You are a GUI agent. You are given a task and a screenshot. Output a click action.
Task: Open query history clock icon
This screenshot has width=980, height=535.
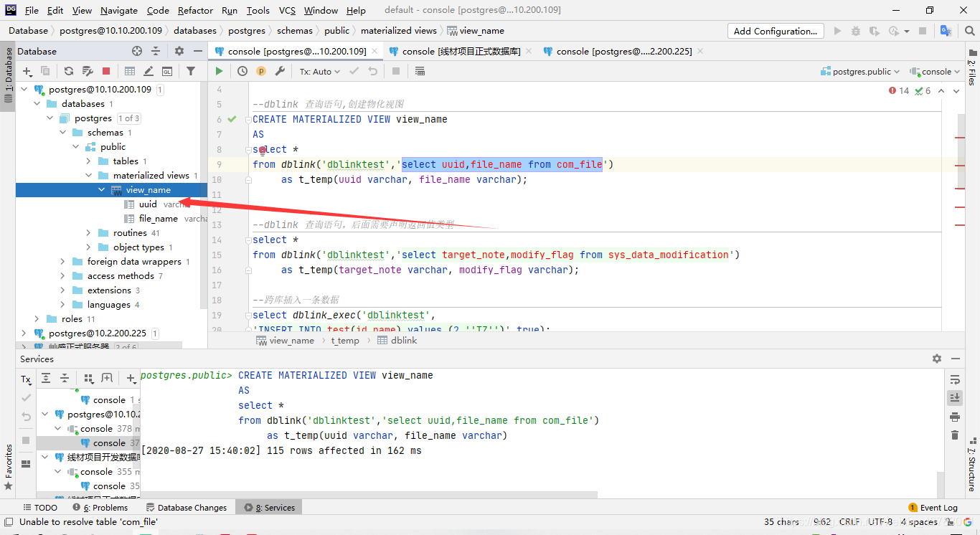[242, 71]
